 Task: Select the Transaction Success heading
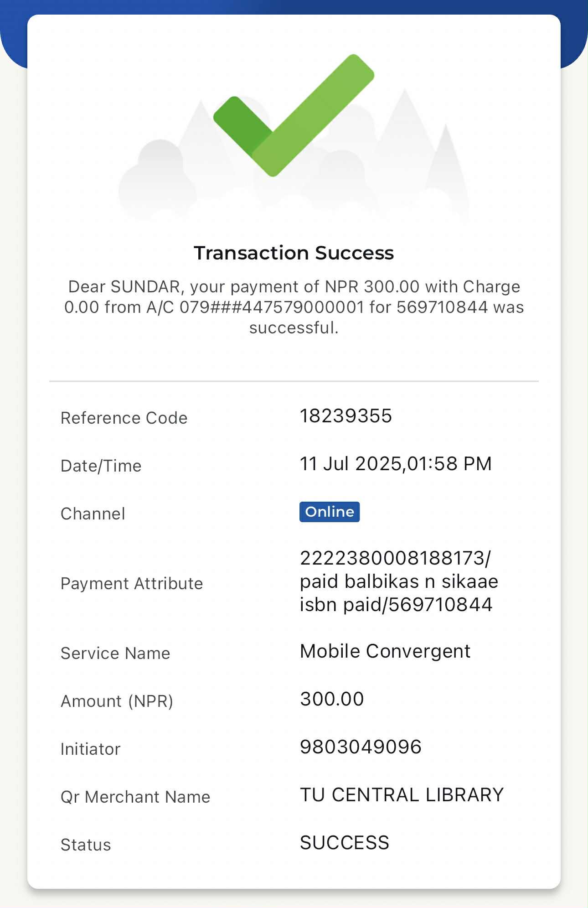click(294, 253)
